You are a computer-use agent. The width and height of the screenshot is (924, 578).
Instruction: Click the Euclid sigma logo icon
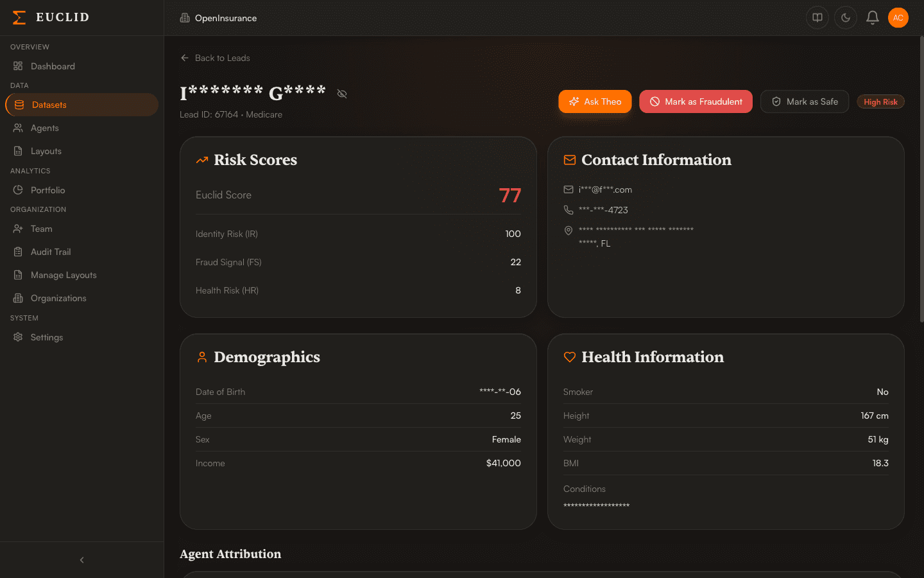click(x=19, y=17)
